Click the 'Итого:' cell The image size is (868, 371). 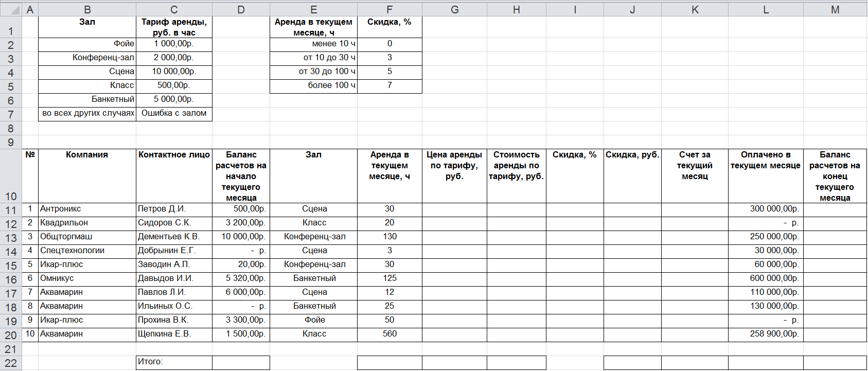174,362
